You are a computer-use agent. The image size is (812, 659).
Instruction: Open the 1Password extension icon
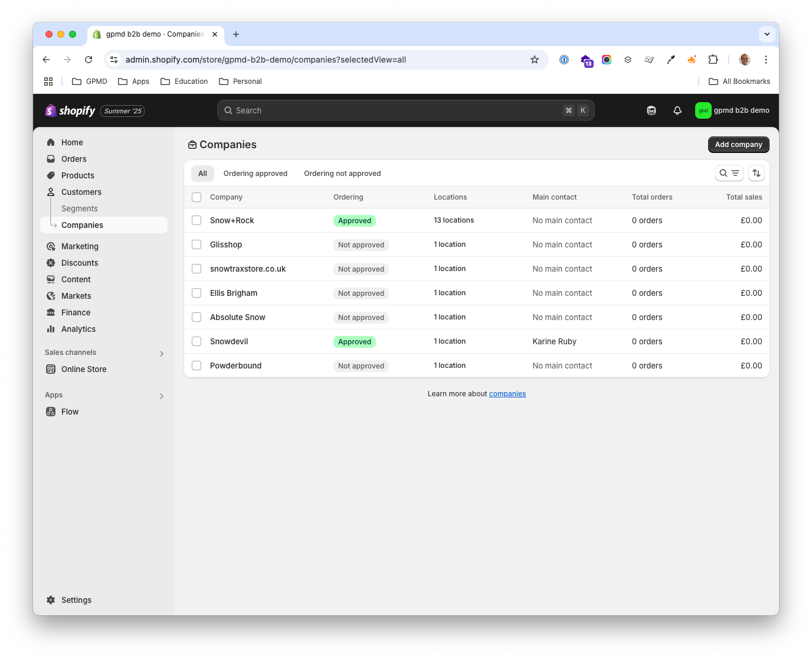coord(564,60)
